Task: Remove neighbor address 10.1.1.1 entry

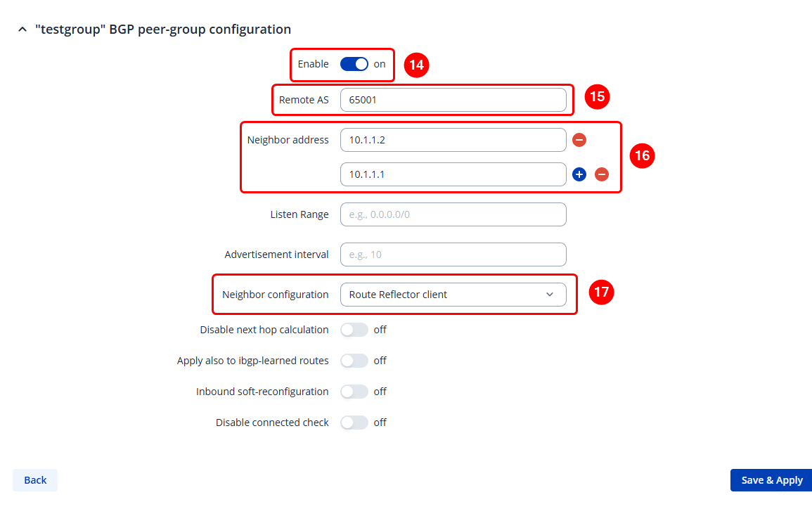Action: point(602,174)
